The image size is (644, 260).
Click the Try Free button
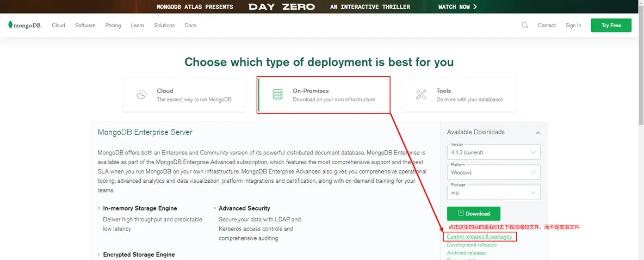pyautogui.click(x=611, y=25)
